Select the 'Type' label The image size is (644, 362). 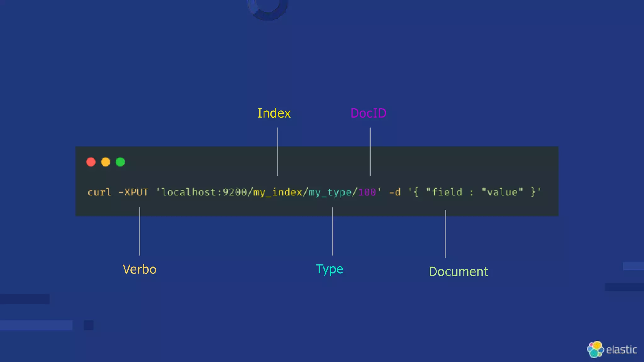[x=329, y=270]
